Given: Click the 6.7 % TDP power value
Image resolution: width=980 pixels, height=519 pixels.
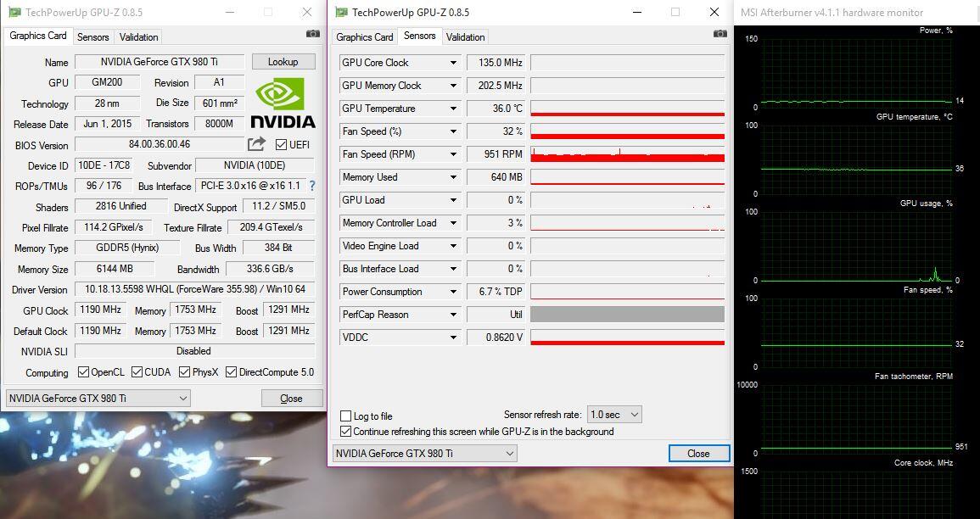Looking at the screenshot, I should tap(495, 292).
